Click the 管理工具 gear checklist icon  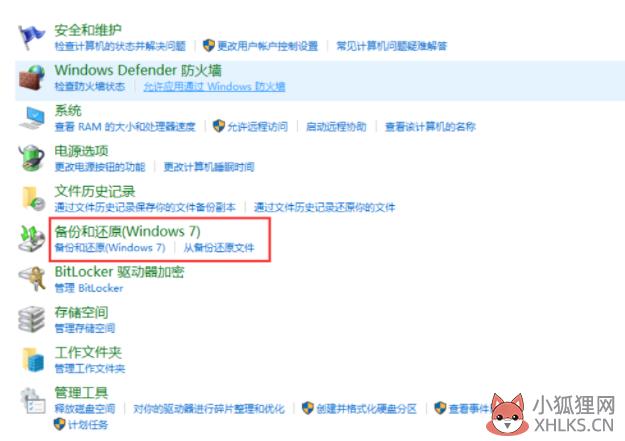[x=33, y=400]
